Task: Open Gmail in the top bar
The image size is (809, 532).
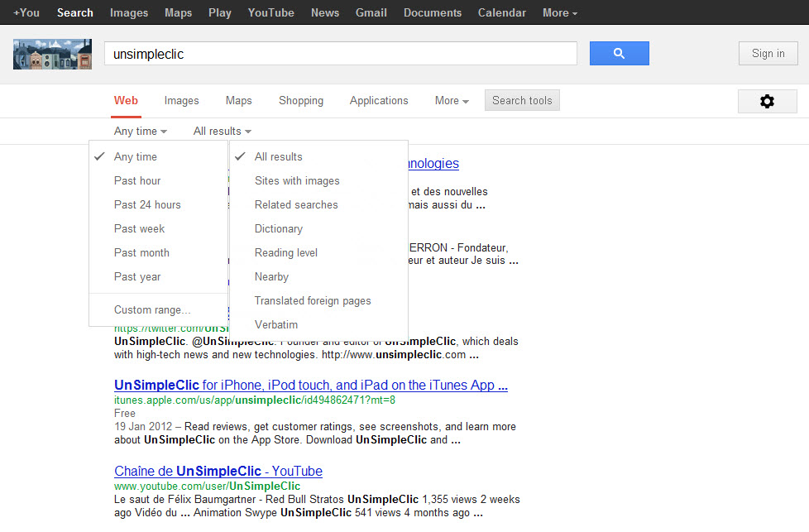Action: coord(371,12)
